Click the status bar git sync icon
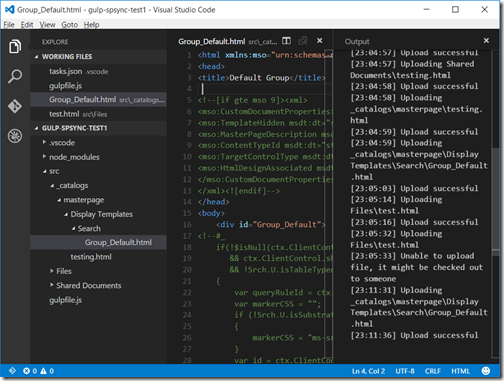This screenshot has height=381, width=504. pyautogui.click(x=12, y=371)
